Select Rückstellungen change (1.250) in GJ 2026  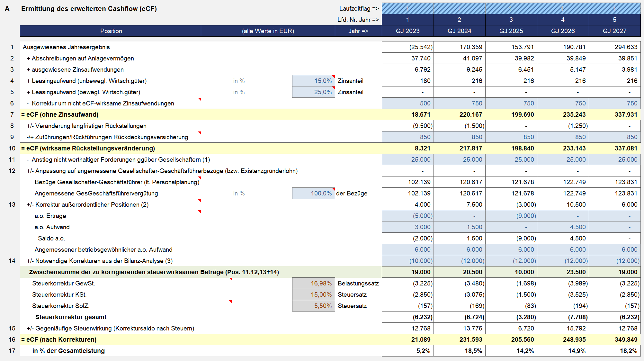click(x=563, y=126)
